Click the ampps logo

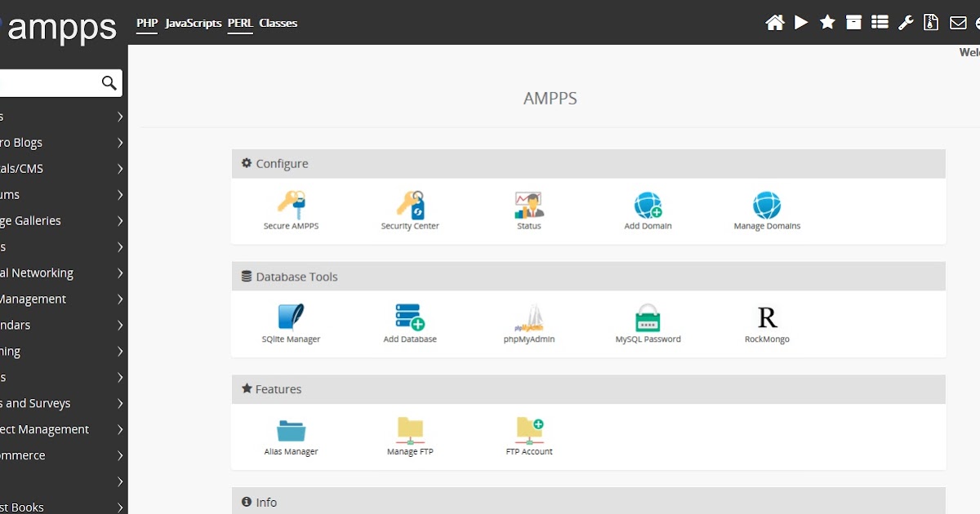(59, 27)
